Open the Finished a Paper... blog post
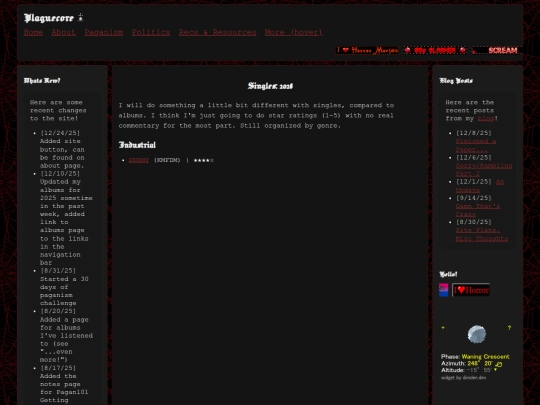This screenshot has width=540, height=405. pyautogui.click(x=476, y=145)
